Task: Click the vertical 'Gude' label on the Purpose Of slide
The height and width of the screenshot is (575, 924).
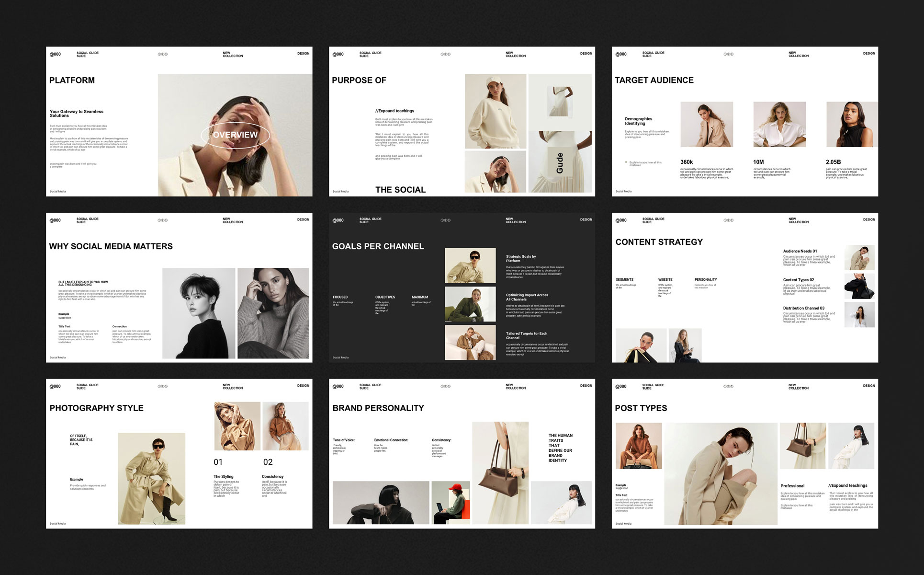Action: tap(560, 163)
